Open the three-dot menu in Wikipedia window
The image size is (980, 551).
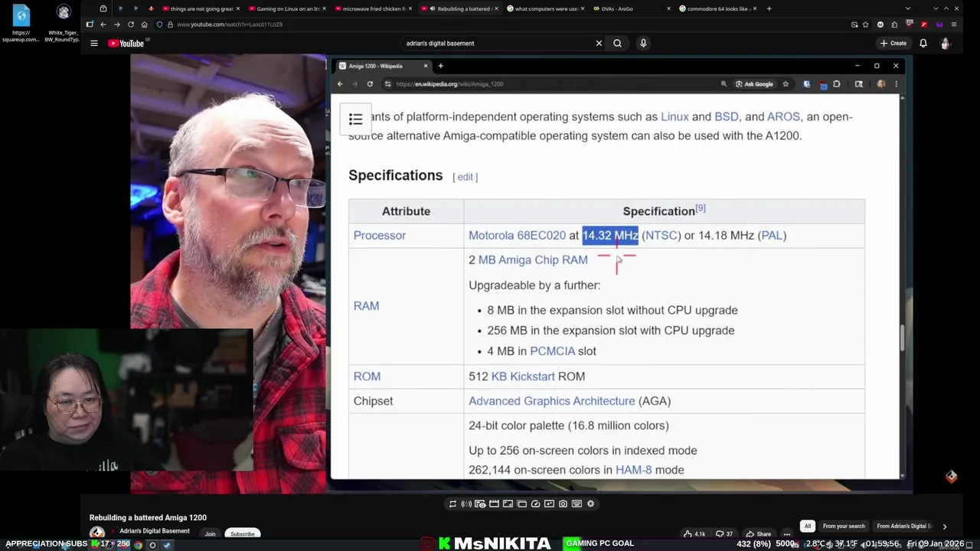point(896,84)
